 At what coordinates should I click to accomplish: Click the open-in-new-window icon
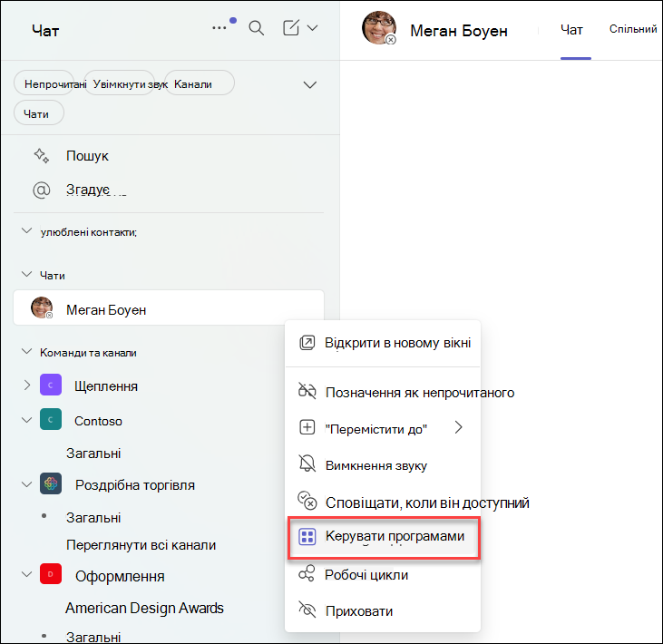[307, 343]
